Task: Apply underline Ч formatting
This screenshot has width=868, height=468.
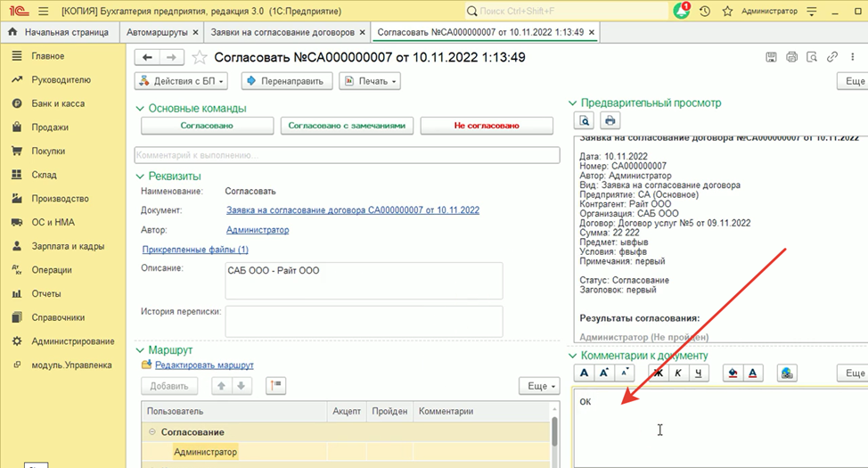Action: click(x=699, y=374)
